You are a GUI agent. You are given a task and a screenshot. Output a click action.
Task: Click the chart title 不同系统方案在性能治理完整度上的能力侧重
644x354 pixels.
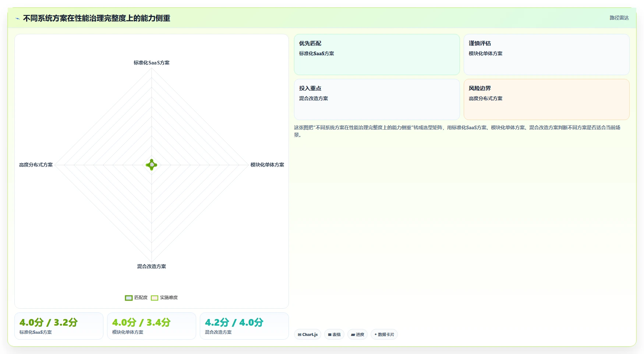click(x=97, y=18)
